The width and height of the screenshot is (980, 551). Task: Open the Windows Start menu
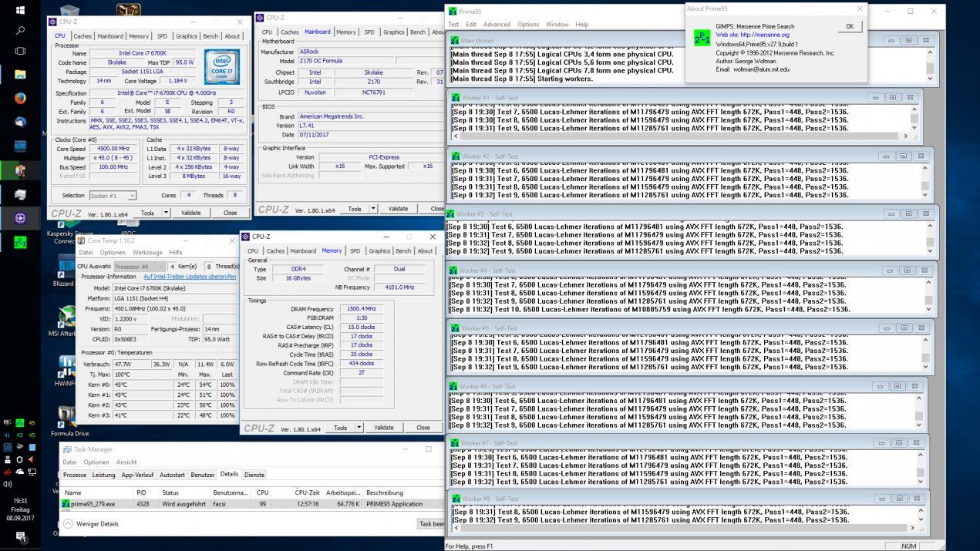(x=20, y=10)
